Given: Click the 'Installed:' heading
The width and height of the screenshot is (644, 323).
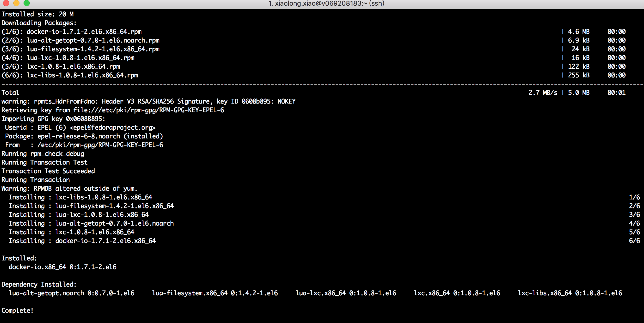Looking at the screenshot, I should [19, 258].
